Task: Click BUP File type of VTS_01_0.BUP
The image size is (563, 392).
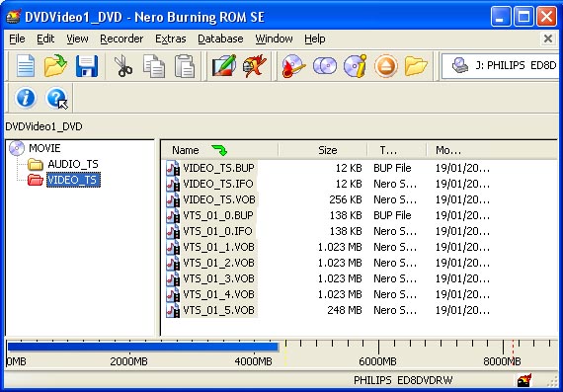Action: point(392,215)
